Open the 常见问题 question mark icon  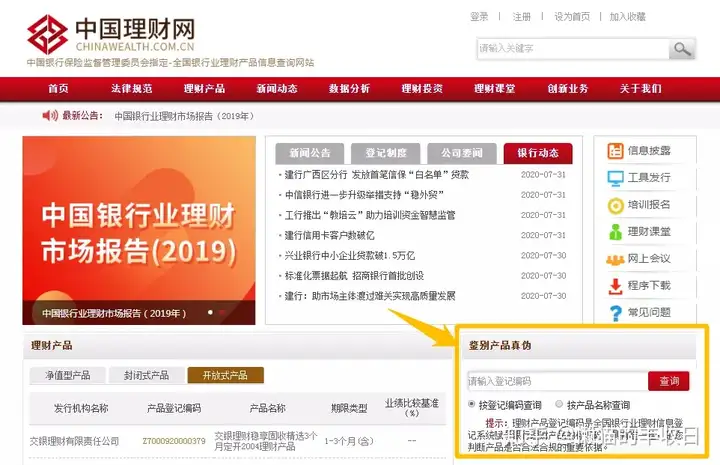tap(615, 313)
